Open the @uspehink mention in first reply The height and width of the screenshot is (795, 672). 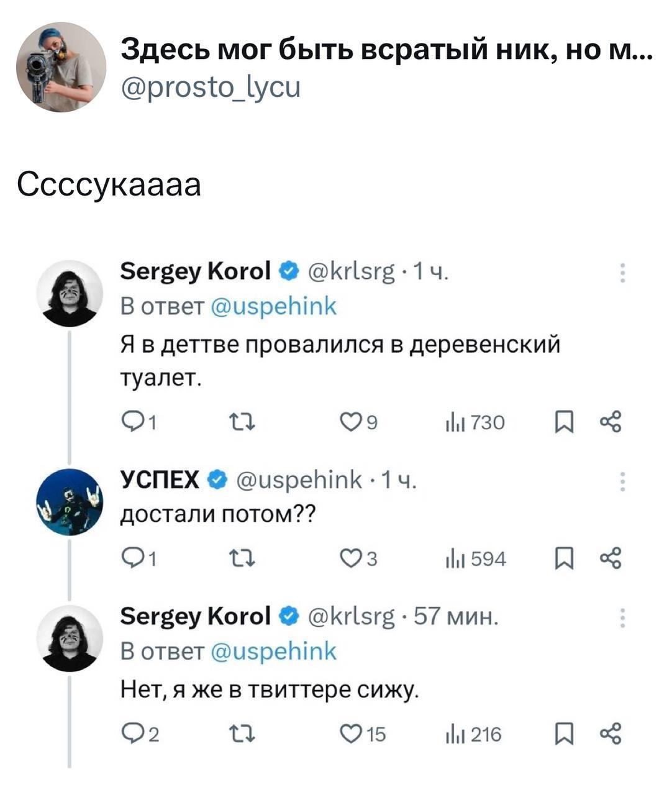click(273, 306)
